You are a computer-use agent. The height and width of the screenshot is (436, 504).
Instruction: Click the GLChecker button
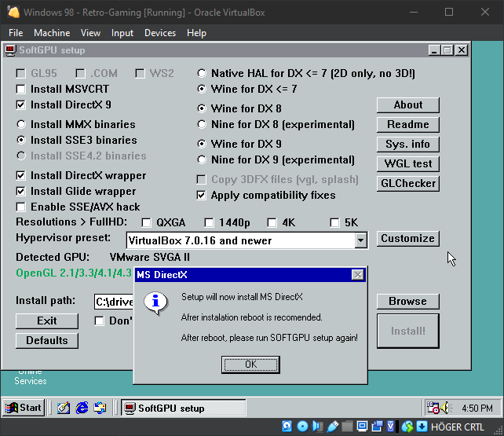(x=408, y=184)
